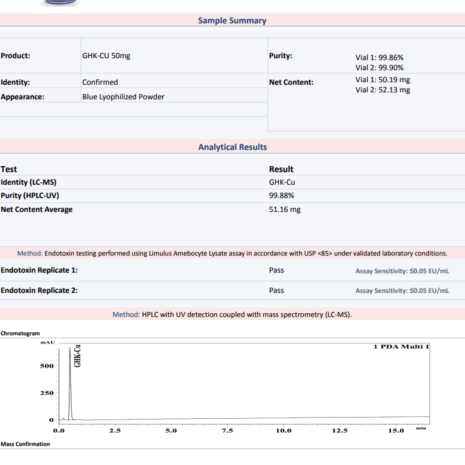The height and width of the screenshot is (465, 465).
Task: Click the 'Product:' label
Action: 15,56
